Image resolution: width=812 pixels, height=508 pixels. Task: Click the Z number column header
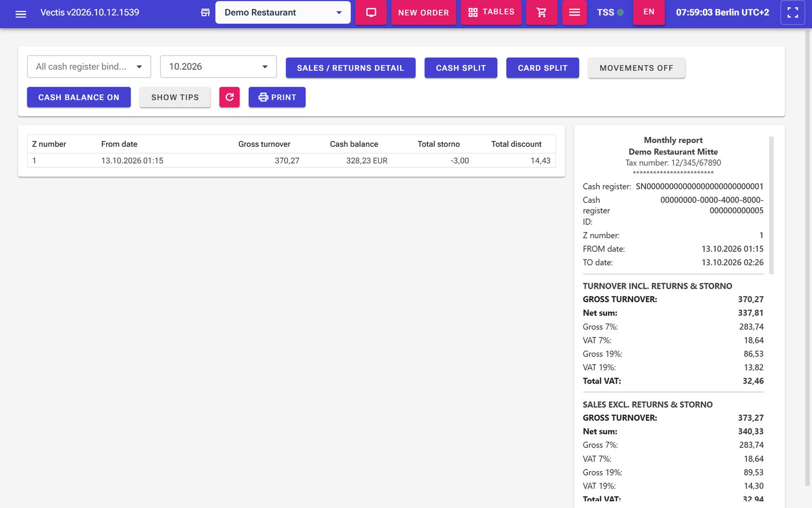pyautogui.click(x=49, y=144)
